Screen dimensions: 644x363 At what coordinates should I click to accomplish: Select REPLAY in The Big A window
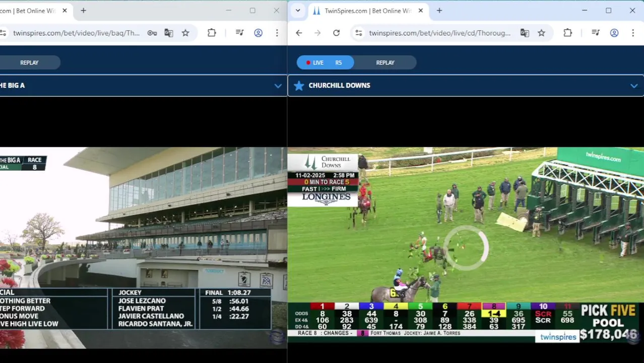(29, 63)
